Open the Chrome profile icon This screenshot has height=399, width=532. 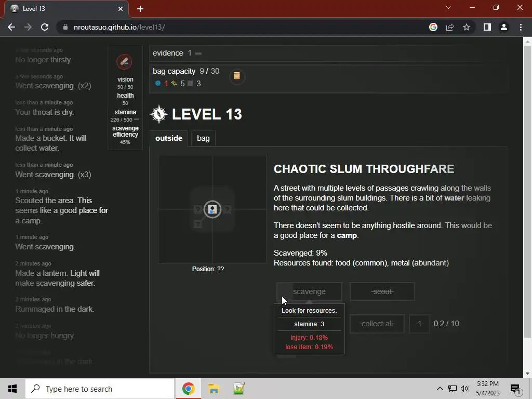(x=504, y=27)
